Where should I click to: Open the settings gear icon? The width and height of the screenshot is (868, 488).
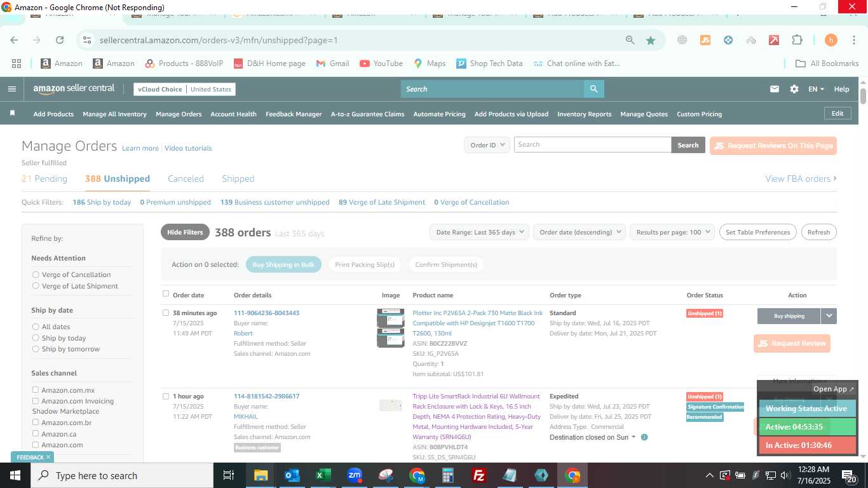[x=794, y=89]
